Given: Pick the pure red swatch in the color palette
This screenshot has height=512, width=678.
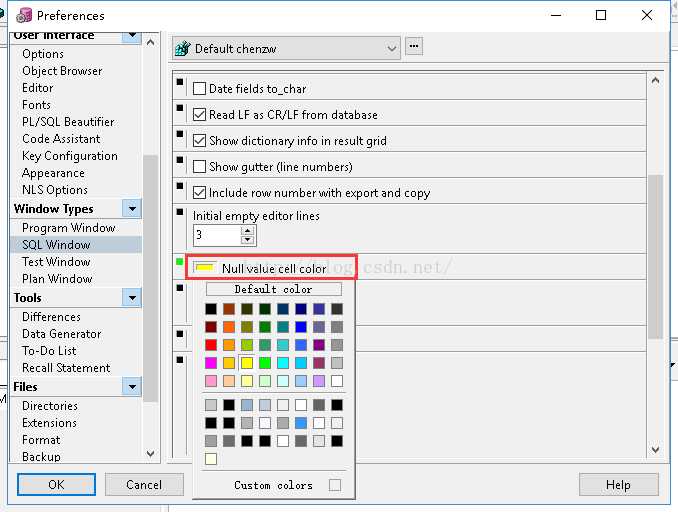Looking at the screenshot, I should coord(211,345).
